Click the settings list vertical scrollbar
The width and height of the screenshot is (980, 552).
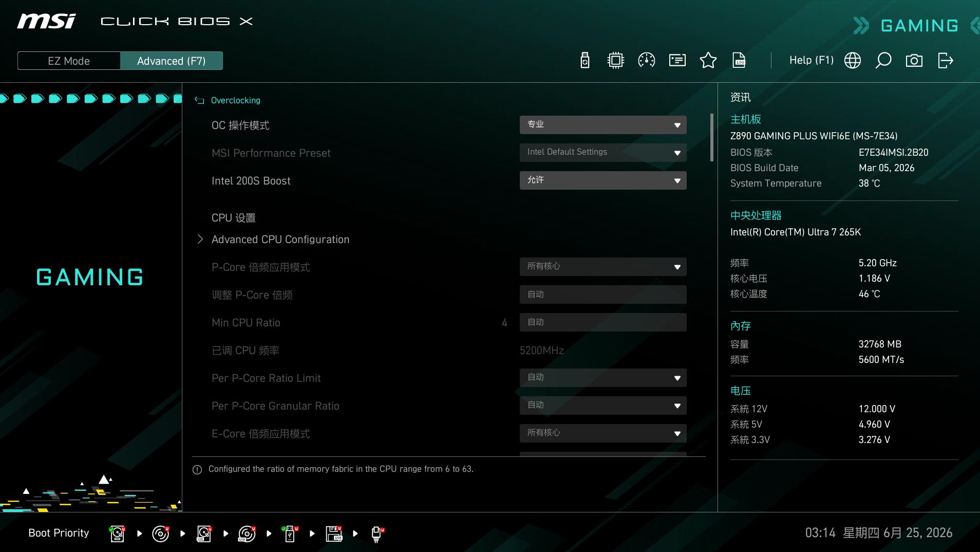712,137
